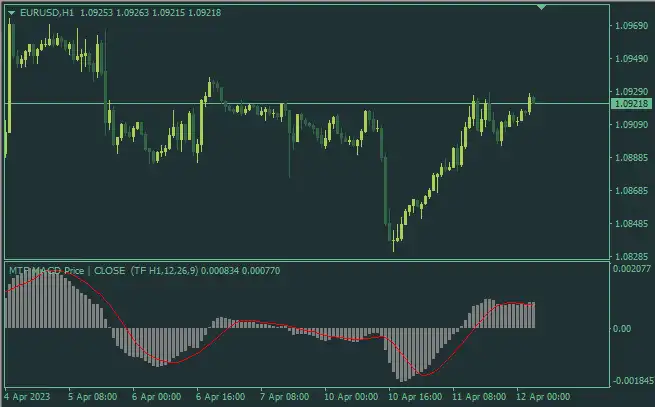Image resolution: width=655 pixels, height=407 pixels.
Task: Click the 0.002077 MACD scale value
Action: [632, 268]
